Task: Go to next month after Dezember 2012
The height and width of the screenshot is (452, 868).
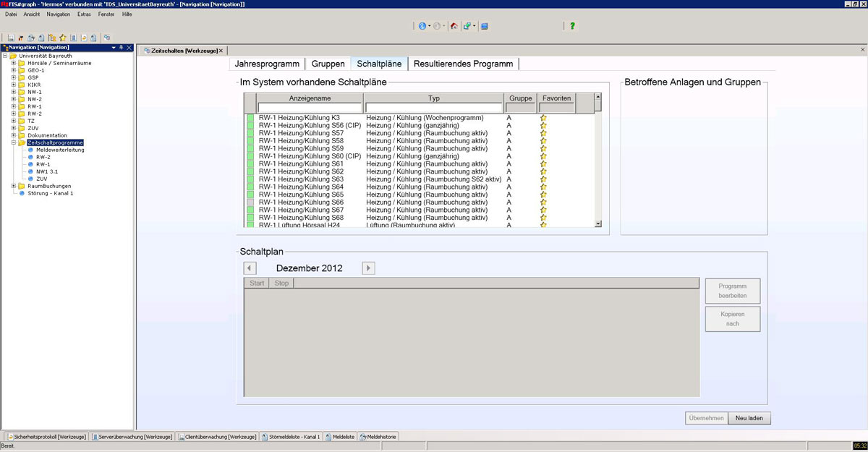Action: coord(368,268)
